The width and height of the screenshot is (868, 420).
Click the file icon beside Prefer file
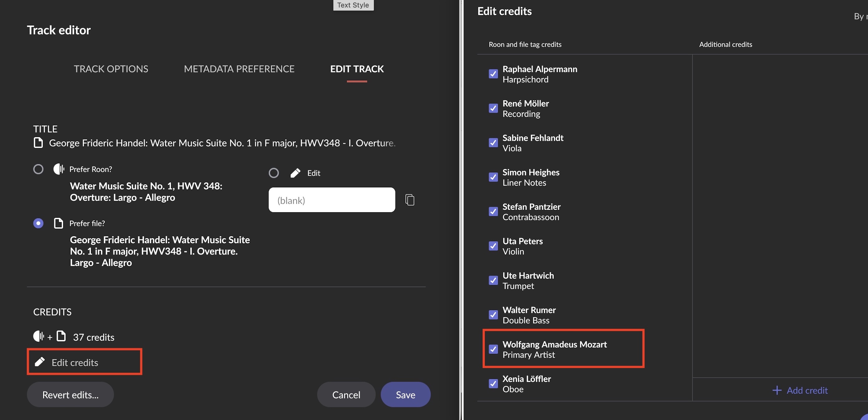58,223
